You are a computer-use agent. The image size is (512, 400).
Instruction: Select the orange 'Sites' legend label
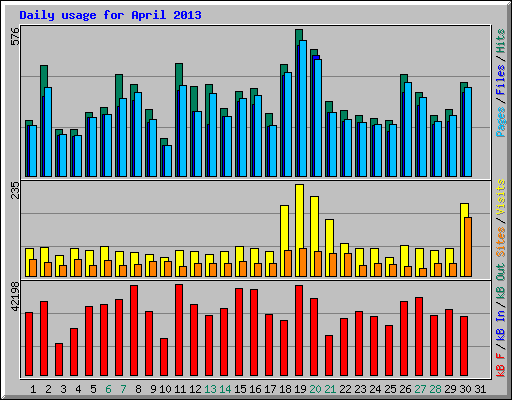[x=501, y=242]
